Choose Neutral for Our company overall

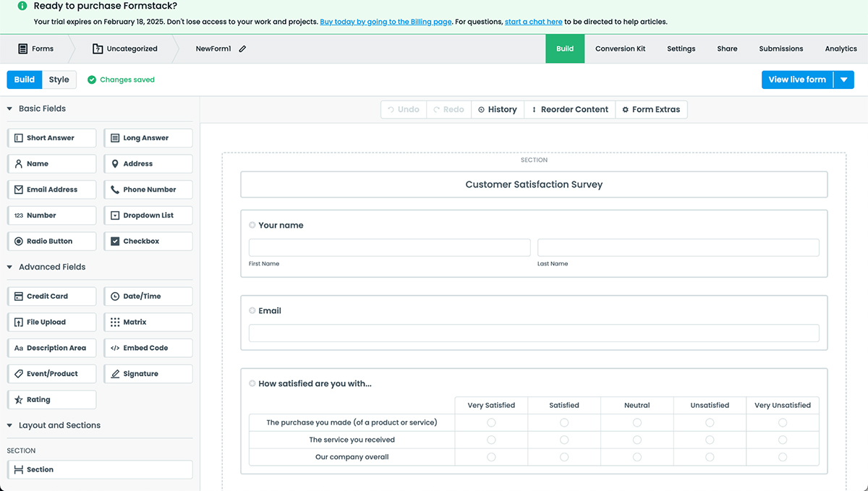(x=637, y=457)
